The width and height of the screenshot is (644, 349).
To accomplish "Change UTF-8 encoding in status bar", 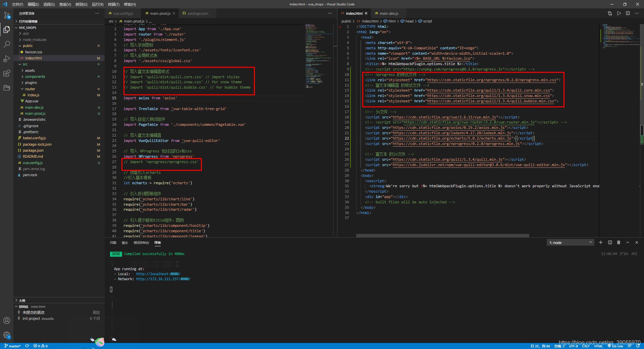I will tap(573, 346).
